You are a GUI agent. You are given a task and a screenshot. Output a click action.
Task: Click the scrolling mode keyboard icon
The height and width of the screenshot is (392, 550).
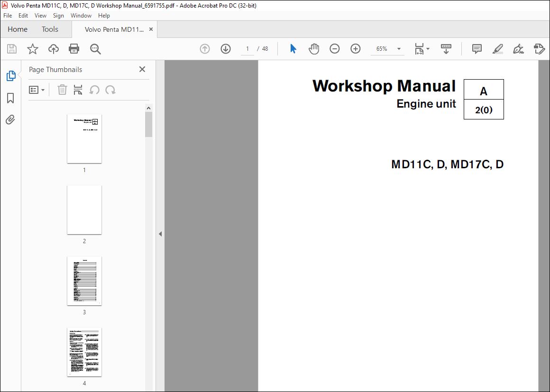[446, 49]
